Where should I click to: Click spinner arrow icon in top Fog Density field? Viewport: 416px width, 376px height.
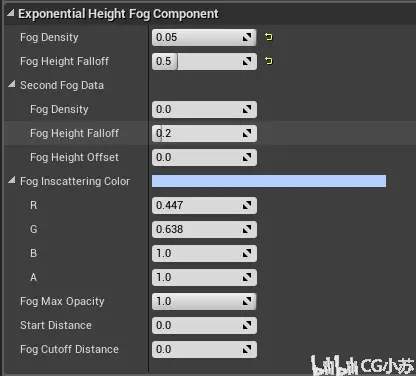[247, 37]
